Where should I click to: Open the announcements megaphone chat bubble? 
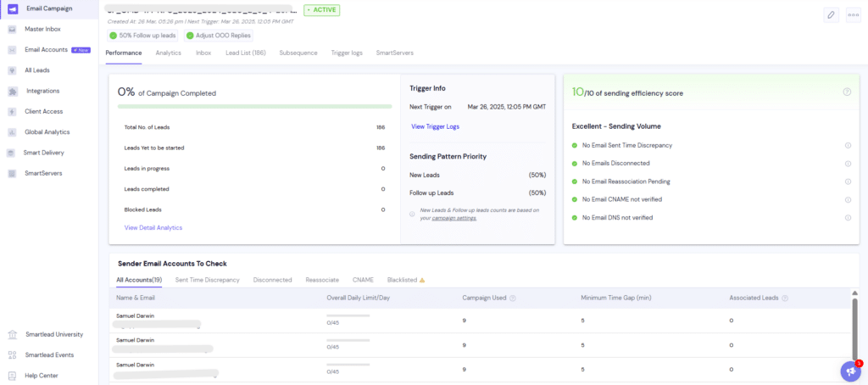coord(849,371)
